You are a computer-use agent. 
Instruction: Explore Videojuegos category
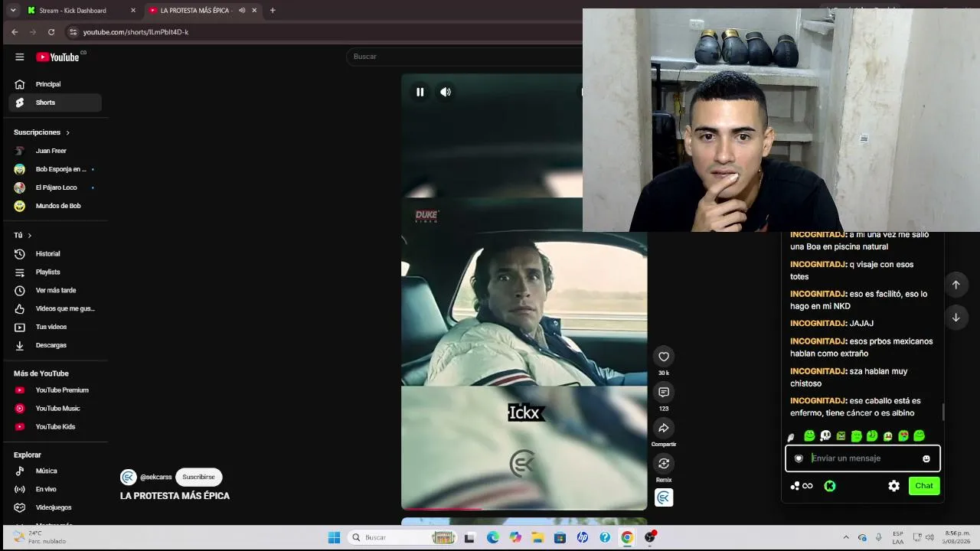click(x=55, y=507)
